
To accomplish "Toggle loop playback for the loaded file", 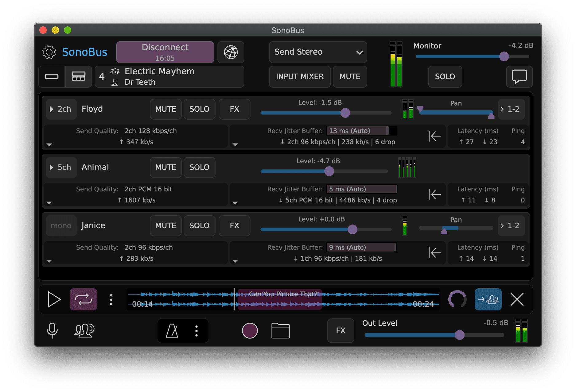I will [83, 299].
